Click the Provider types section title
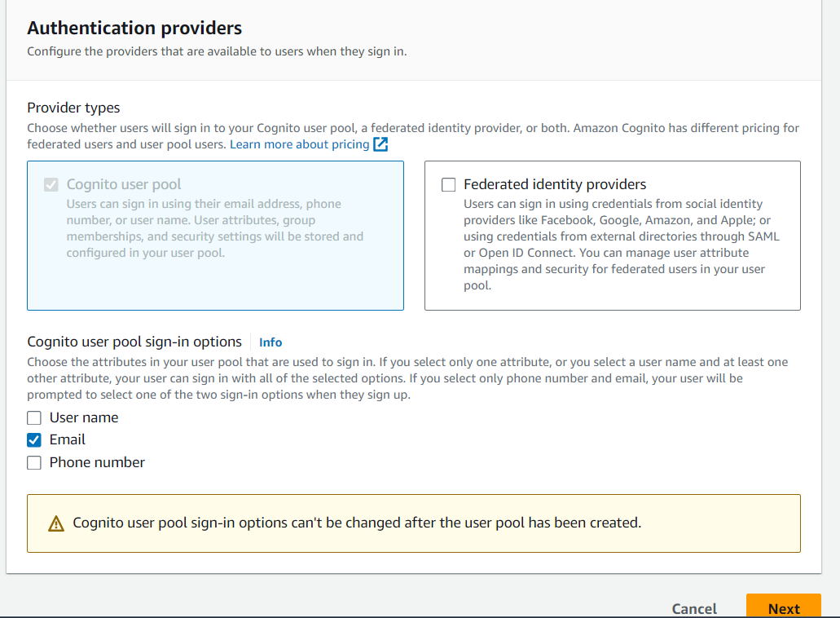This screenshot has width=840, height=618. 73,107
